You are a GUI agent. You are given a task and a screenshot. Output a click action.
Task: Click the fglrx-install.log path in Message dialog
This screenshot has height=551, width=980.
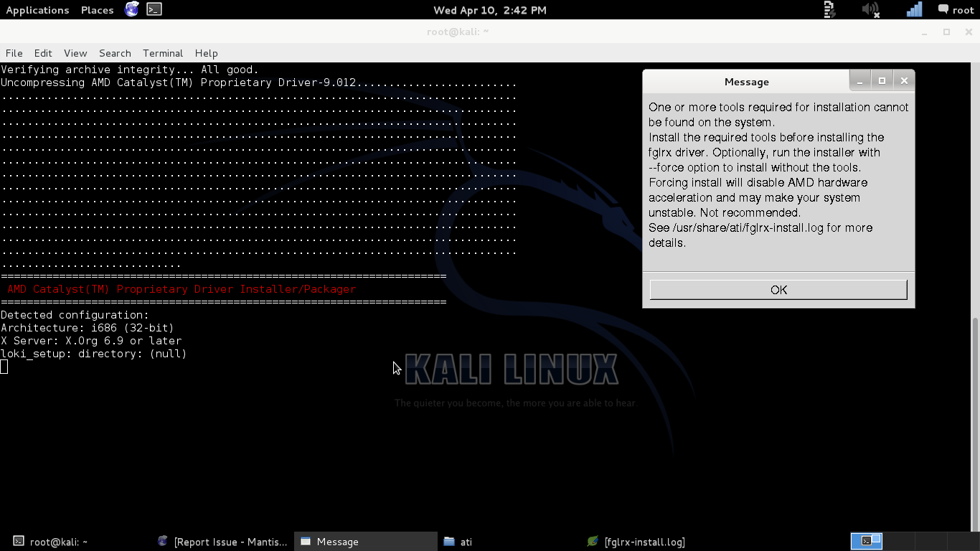coord(748,228)
